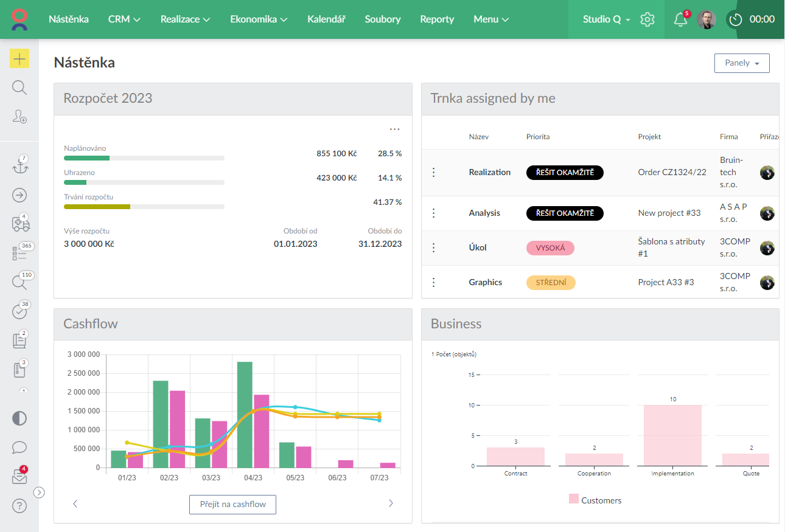
Task: Open the Realization task link
Action: pyautogui.click(x=489, y=172)
